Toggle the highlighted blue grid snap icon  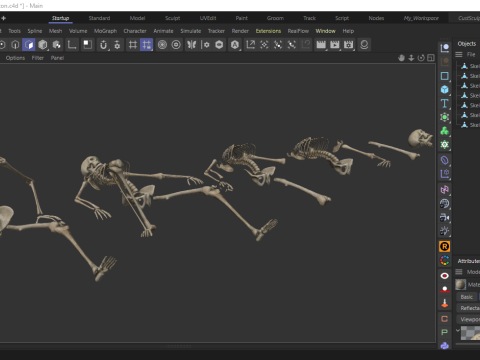(147, 45)
